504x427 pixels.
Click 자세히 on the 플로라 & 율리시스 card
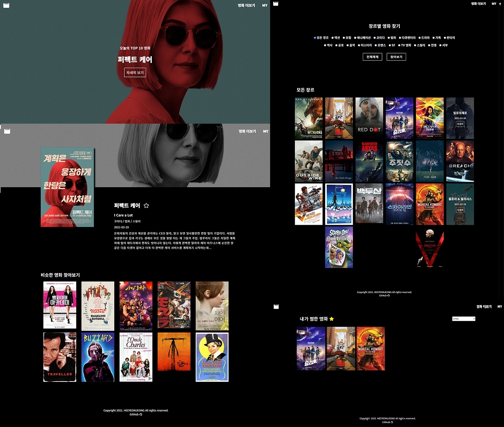pos(460,210)
